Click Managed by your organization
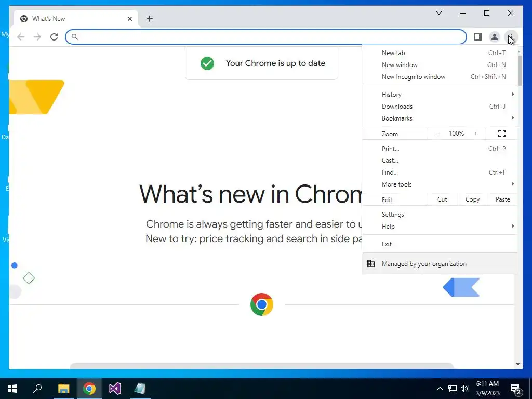Image resolution: width=532 pixels, height=399 pixels. coord(440,263)
